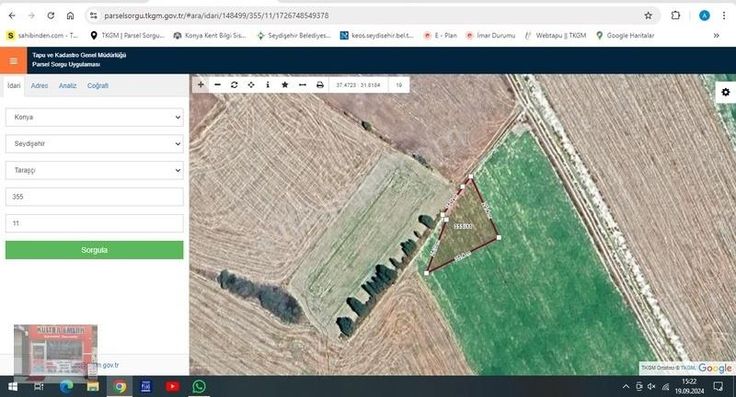Switch to the Adres tab
The width and height of the screenshot is (736, 397).
click(39, 85)
